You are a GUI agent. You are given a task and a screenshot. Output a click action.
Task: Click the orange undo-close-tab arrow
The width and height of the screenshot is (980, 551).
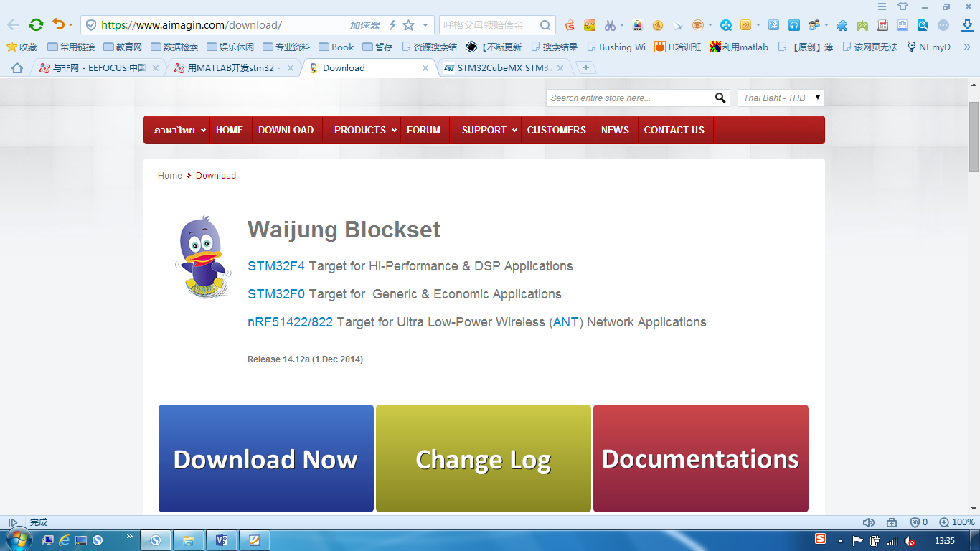[59, 24]
